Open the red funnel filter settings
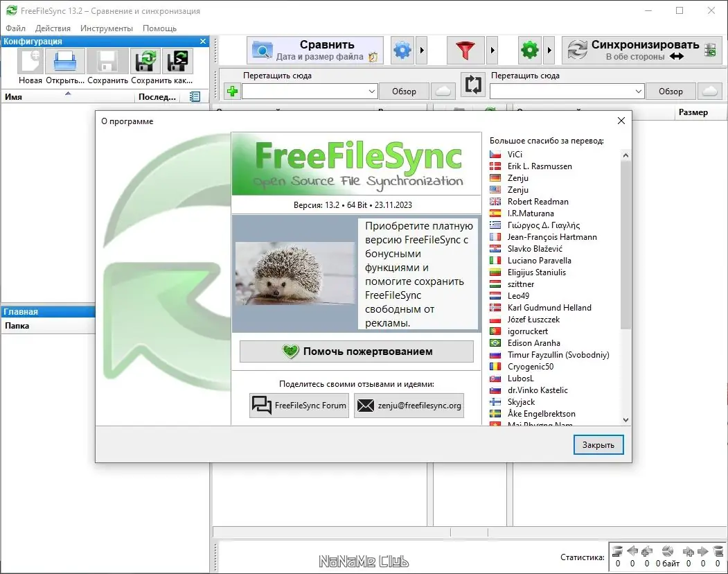 (465, 50)
